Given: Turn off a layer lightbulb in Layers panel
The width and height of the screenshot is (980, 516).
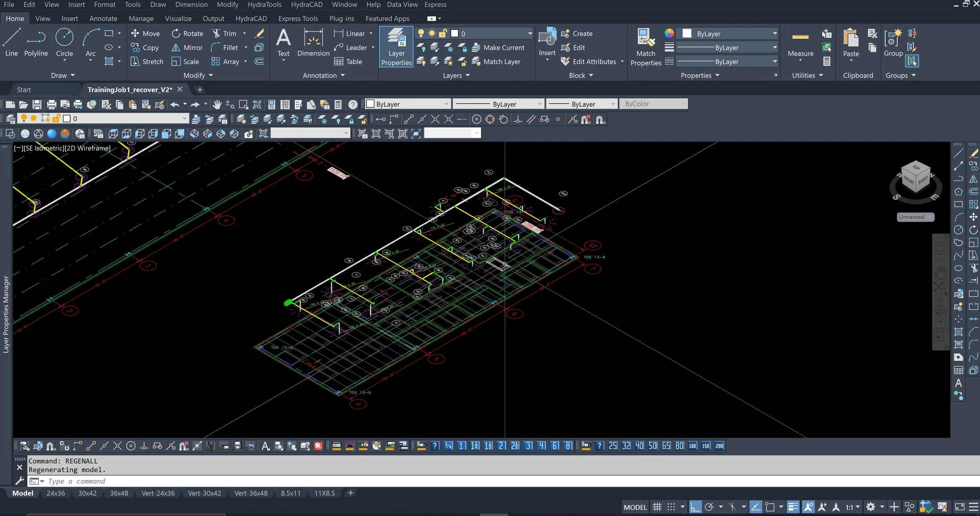Looking at the screenshot, I should pyautogui.click(x=422, y=47).
